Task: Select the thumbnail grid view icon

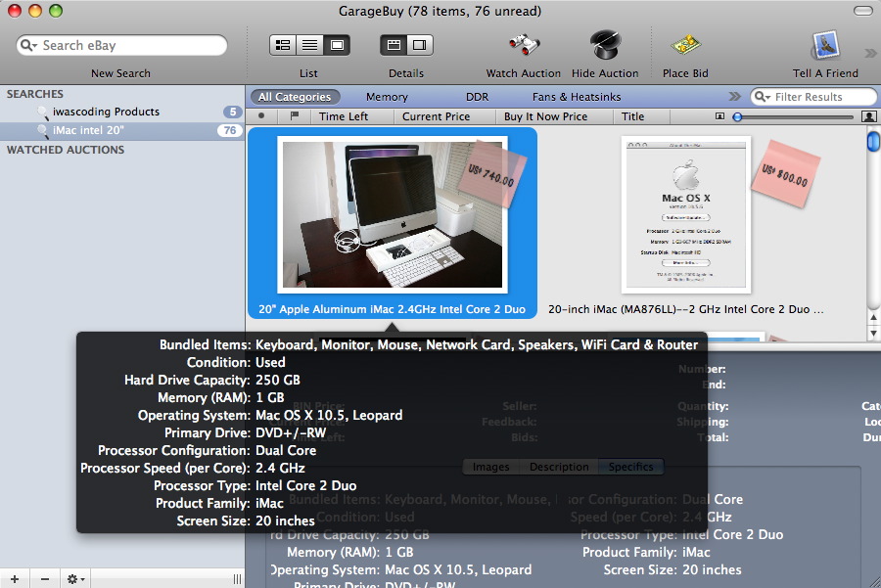Action: point(337,45)
